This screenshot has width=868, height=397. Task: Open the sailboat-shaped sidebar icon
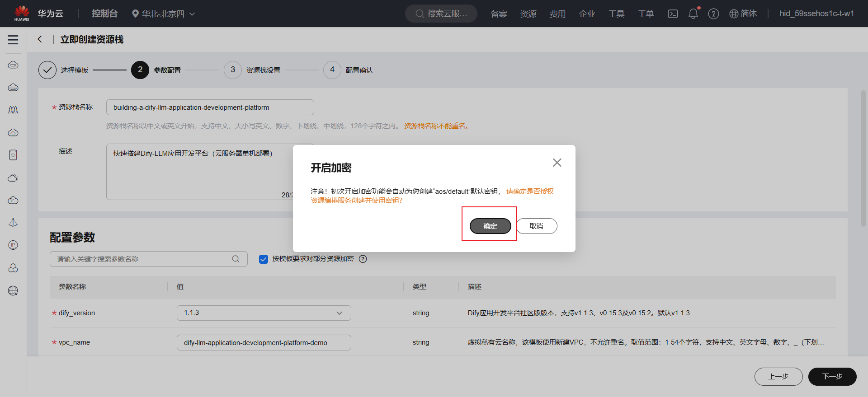(x=13, y=223)
